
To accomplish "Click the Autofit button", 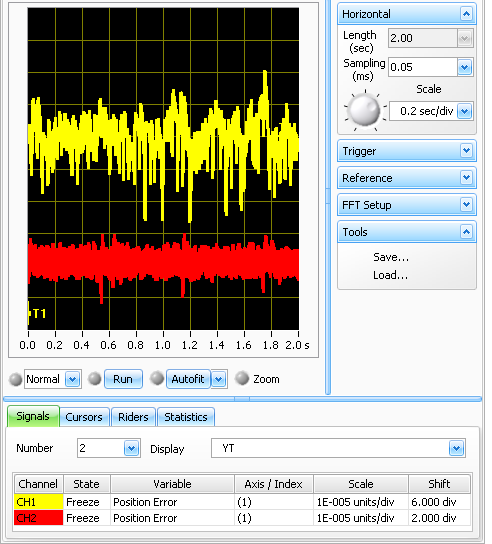I will click(188, 379).
